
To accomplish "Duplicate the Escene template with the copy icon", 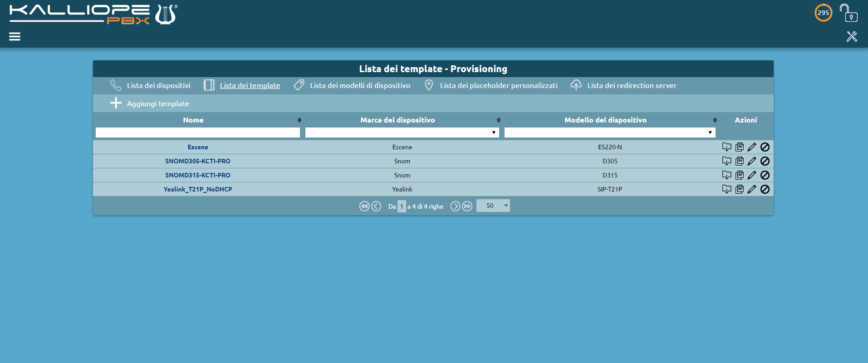I will (740, 147).
